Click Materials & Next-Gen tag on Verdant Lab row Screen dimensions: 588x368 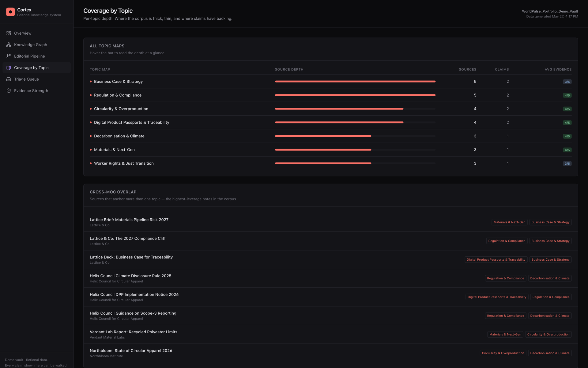coord(505,335)
